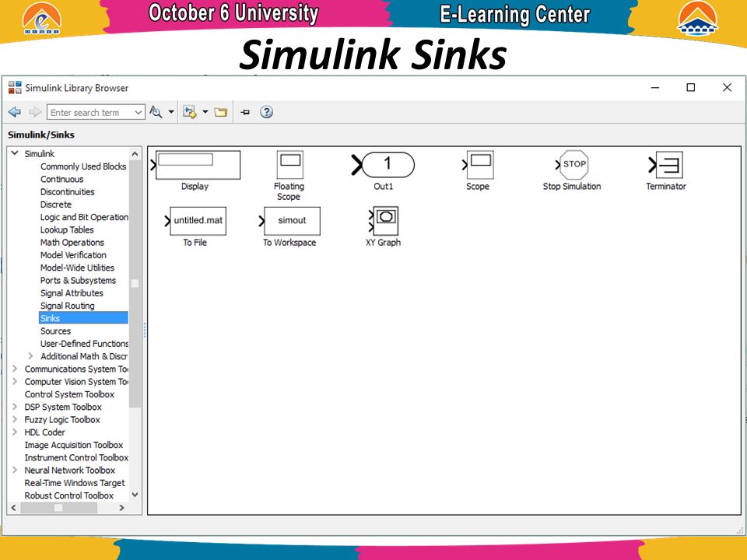
Task: Select the Math Operations library
Action: coord(72,243)
